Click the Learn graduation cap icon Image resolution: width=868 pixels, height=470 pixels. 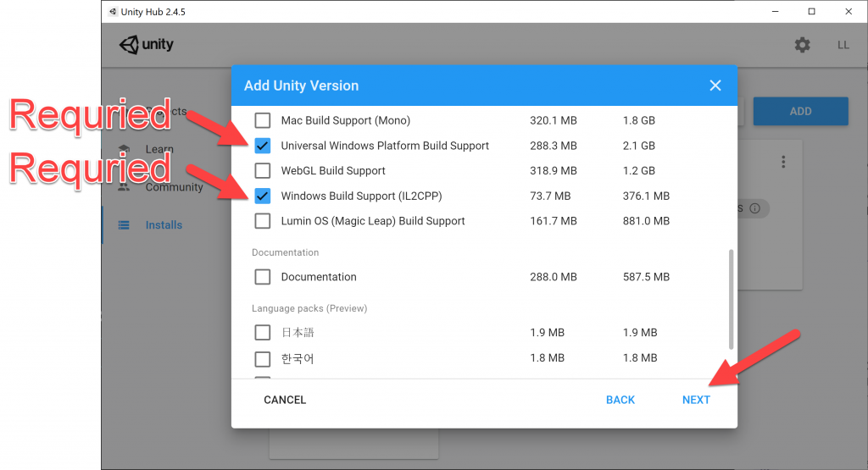pos(124,149)
